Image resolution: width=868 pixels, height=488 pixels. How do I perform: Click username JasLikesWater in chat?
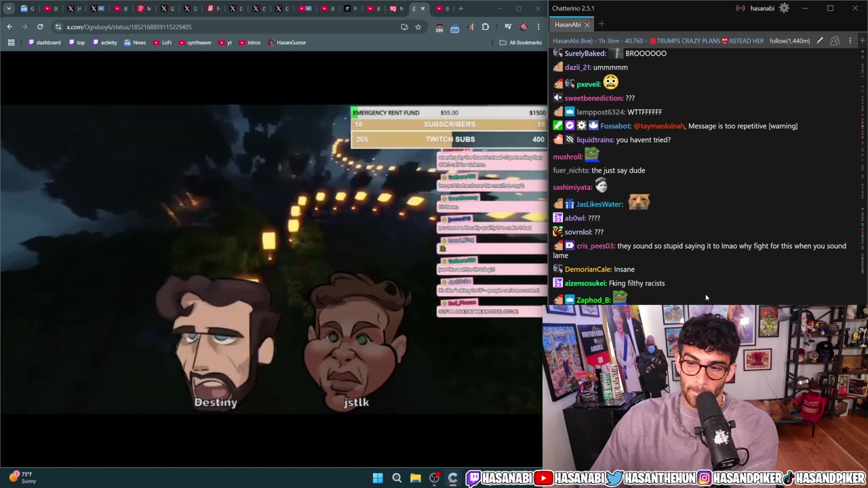pyautogui.click(x=599, y=204)
